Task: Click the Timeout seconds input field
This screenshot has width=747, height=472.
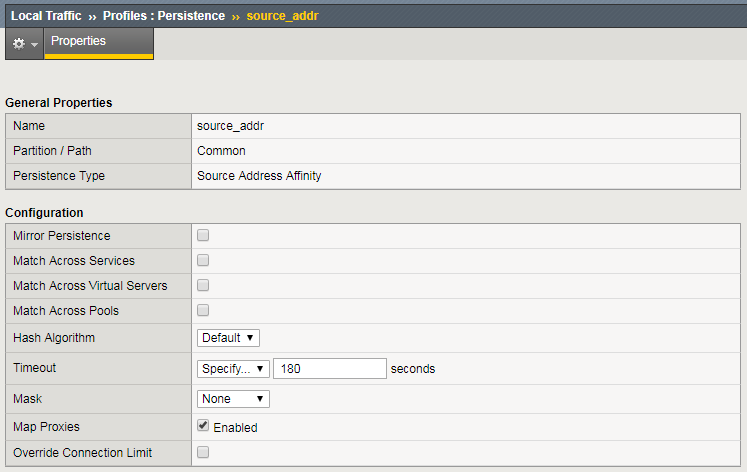Action: 330,368
